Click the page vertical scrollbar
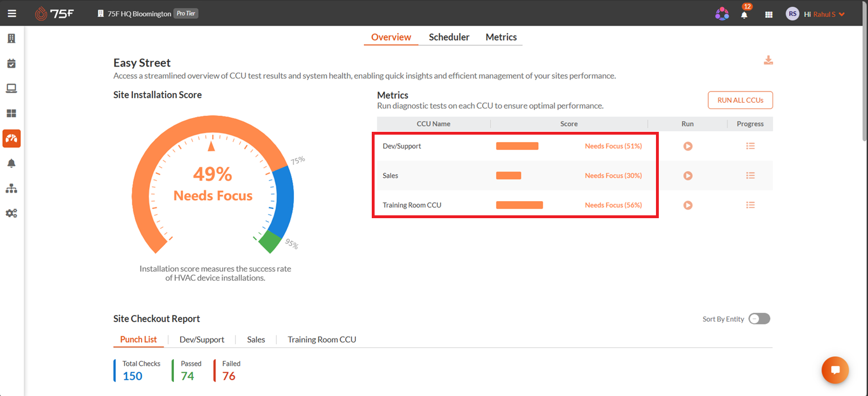 coord(865,74)
